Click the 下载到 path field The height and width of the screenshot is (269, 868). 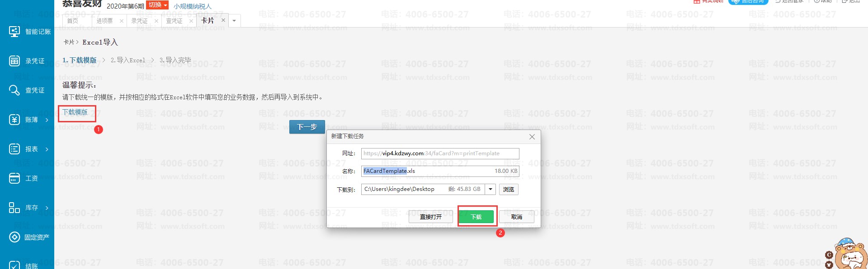pyautogui.click(x=423, y=189)
